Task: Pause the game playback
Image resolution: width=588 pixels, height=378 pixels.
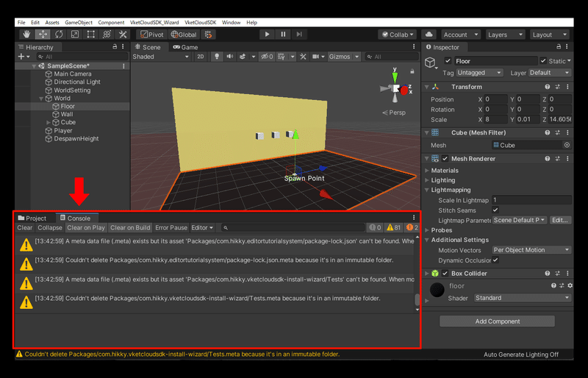Action: 283,35
